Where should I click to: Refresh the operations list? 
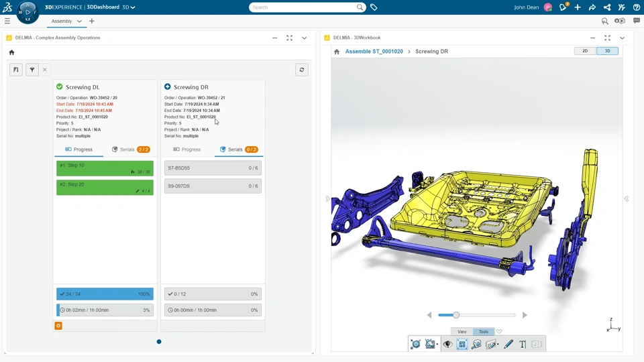click(302, 70)
